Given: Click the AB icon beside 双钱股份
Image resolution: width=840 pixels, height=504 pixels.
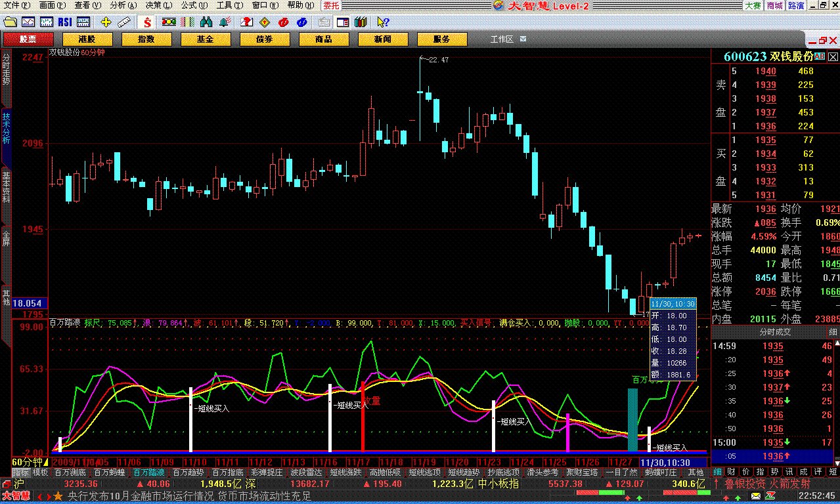Looking at the screenshot, I should (x=820, y=56).
